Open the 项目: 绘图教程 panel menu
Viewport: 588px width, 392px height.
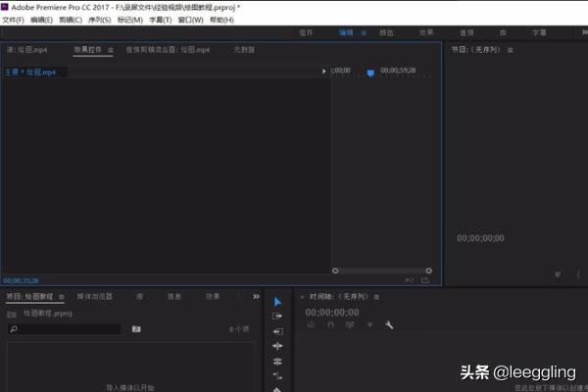[x=61, y=297]
